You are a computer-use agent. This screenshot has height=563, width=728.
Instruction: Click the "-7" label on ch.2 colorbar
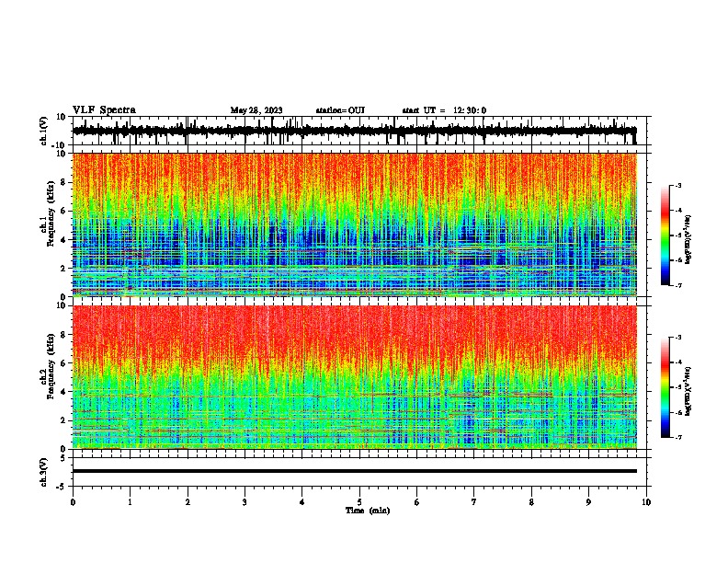click(678, 437)
